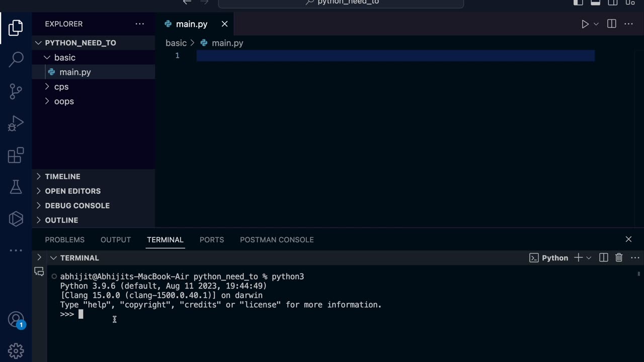Open terminal more actions ellipsis
This screenshot has width=644, height=362.
pos(634,257)
